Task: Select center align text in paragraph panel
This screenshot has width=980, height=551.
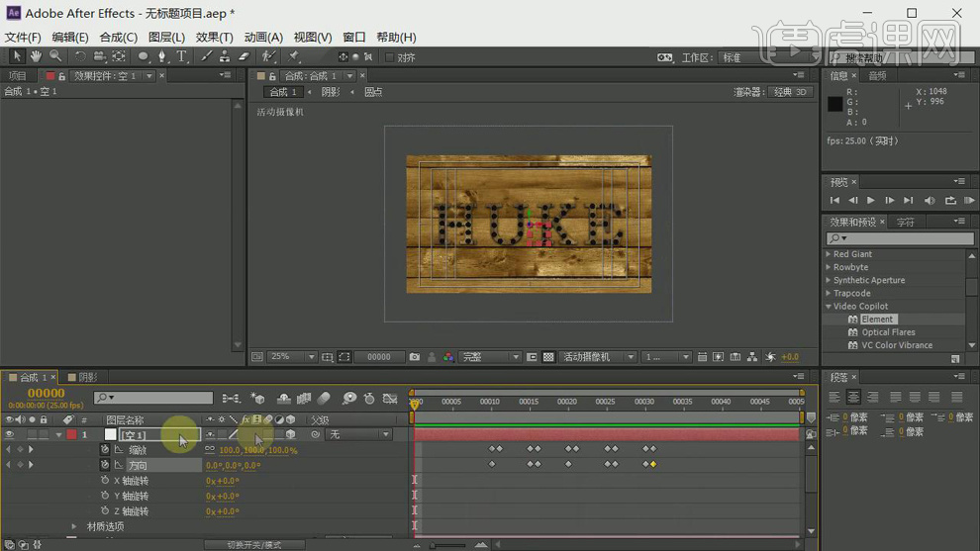Action: pyautogui.click(x=853, y=397)
